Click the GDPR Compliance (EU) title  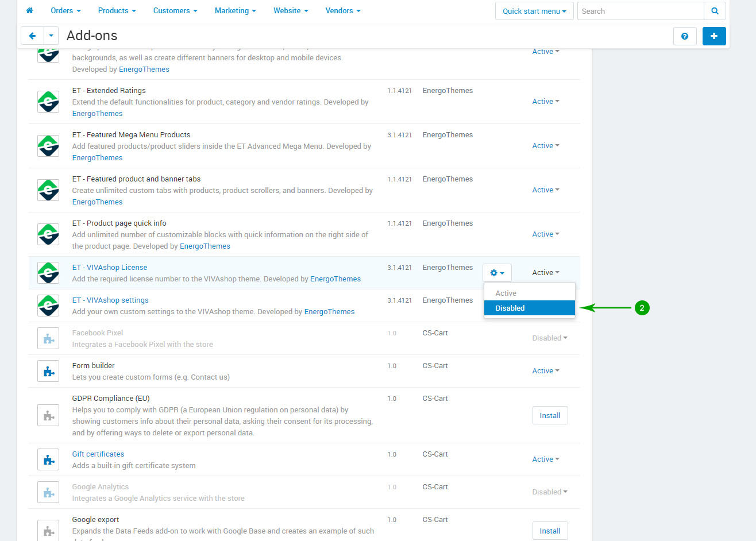(111, 399)
